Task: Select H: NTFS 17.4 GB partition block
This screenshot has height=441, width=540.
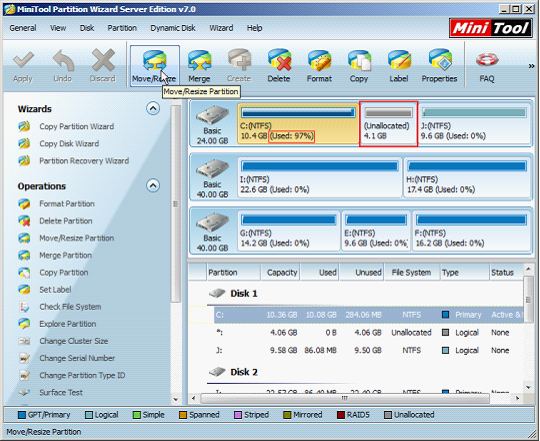Action: 467,177
